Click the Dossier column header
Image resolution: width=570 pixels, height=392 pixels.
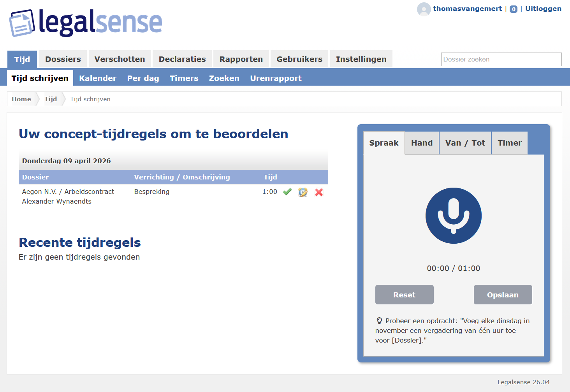tap(35, 177)
